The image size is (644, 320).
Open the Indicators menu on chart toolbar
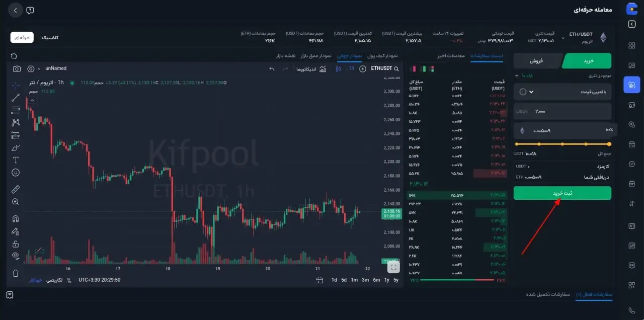(311, 69)
